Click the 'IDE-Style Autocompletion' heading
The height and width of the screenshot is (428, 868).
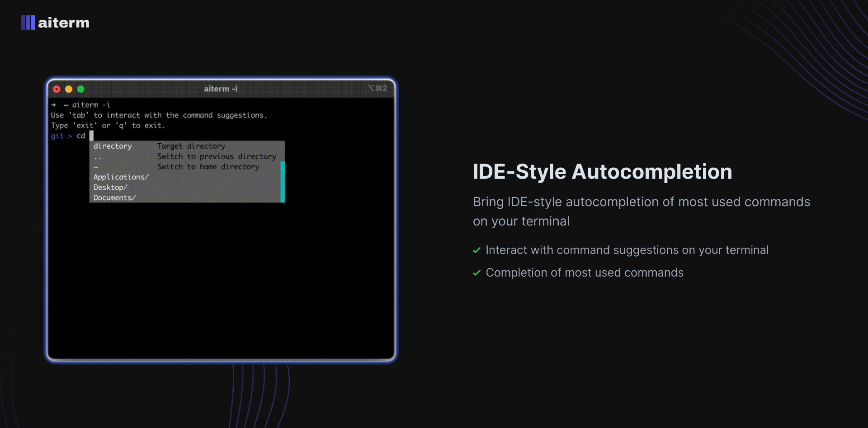tap(602, 172)
